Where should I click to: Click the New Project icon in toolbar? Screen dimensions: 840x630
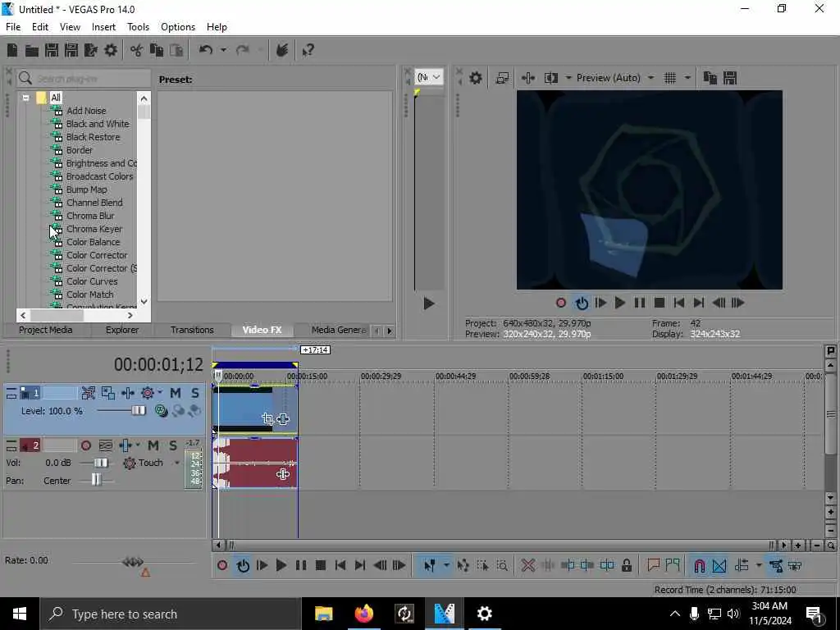(x=11, y=50)
